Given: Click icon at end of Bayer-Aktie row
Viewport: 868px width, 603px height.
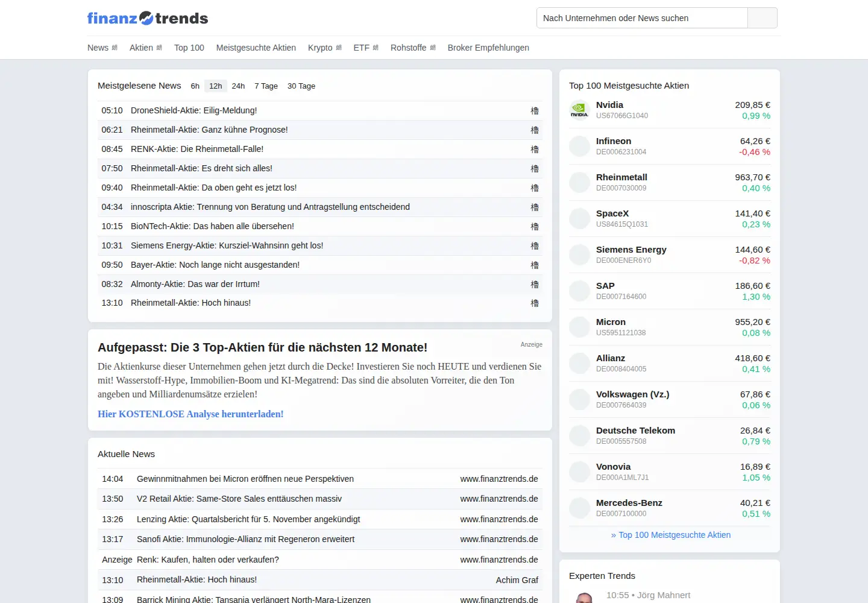Looking at the screenshot, I should point(534,265).
